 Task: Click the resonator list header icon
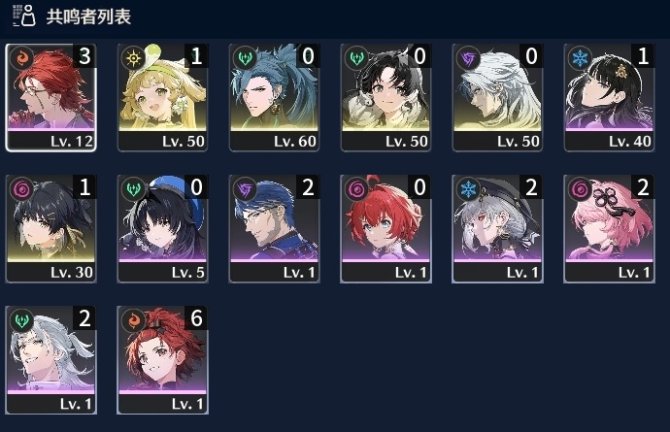click(x=24, y=16)
